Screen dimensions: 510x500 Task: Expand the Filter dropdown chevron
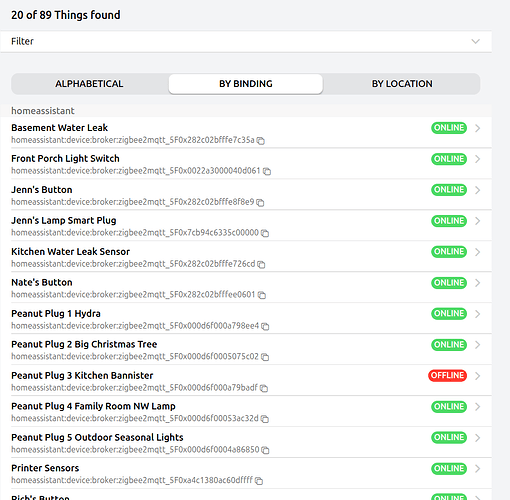coord(476,41)
